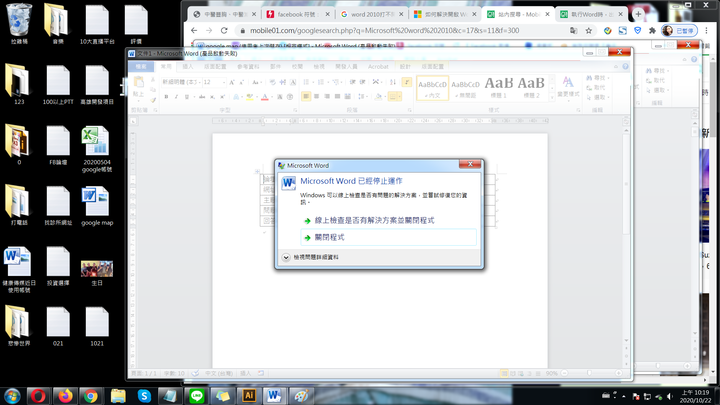Open the 選取 dropdown in editing group
The image size is (720, 405).
[600, 97]
